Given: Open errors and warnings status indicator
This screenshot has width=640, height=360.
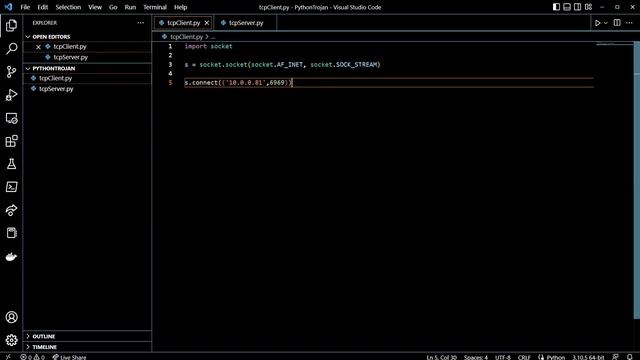Looking at the screenshot, I should click(33, 357).
